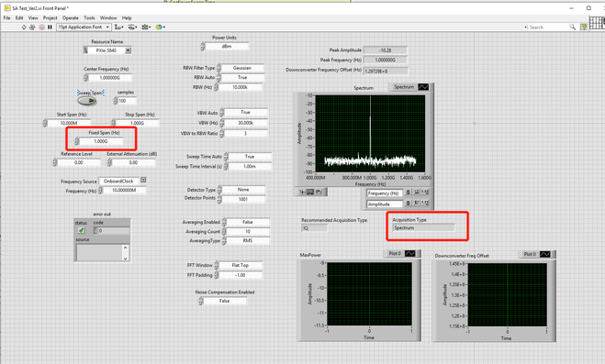Open the Align Objects toolbar menu

[118, 27]
